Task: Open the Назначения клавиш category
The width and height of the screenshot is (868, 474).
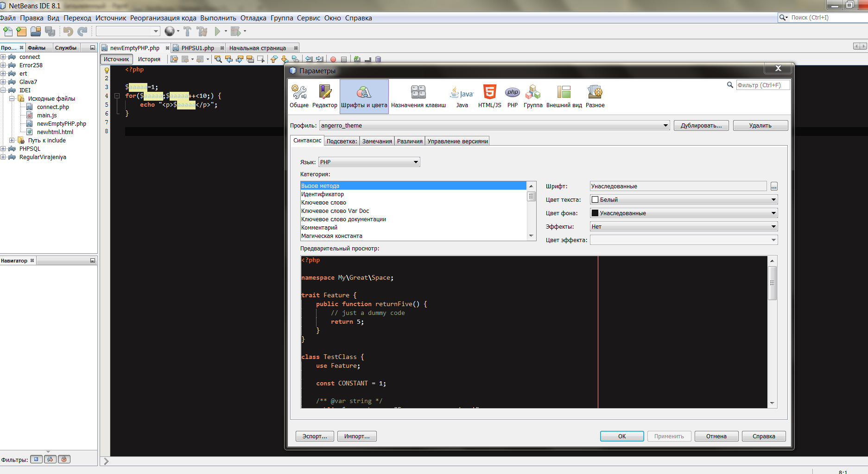Action: (418, 96)
